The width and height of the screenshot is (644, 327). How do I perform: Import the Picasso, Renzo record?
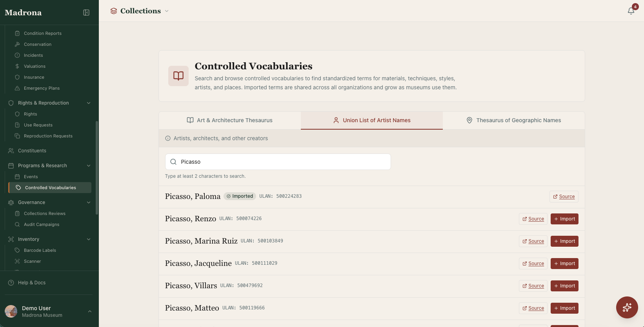click(564, 219)
